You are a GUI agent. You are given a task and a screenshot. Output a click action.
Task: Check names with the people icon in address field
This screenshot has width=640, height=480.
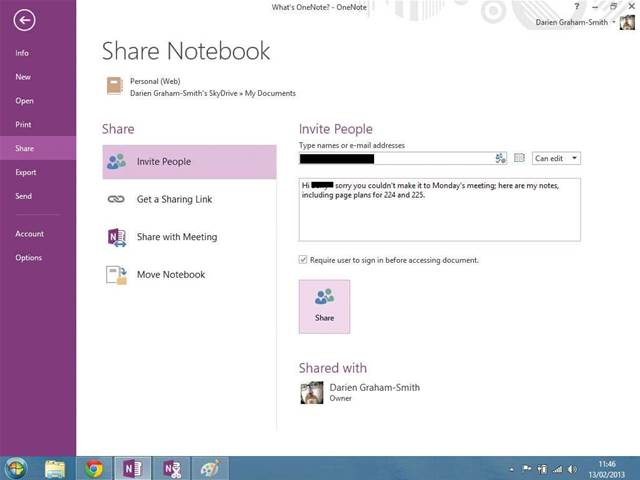point(500,158)
